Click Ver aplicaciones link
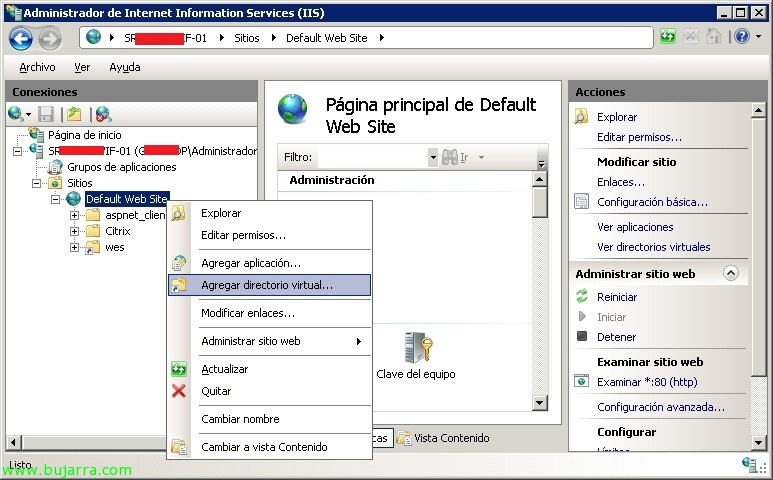The image size is (773, 480). [x=635, y=227]
